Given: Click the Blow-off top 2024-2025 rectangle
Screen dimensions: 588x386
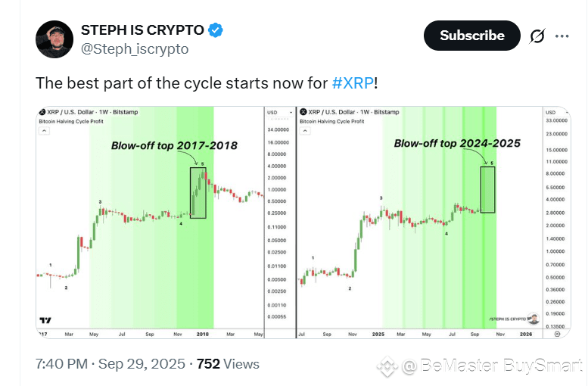Looking at the screenshot, I should tap(487, 190).
